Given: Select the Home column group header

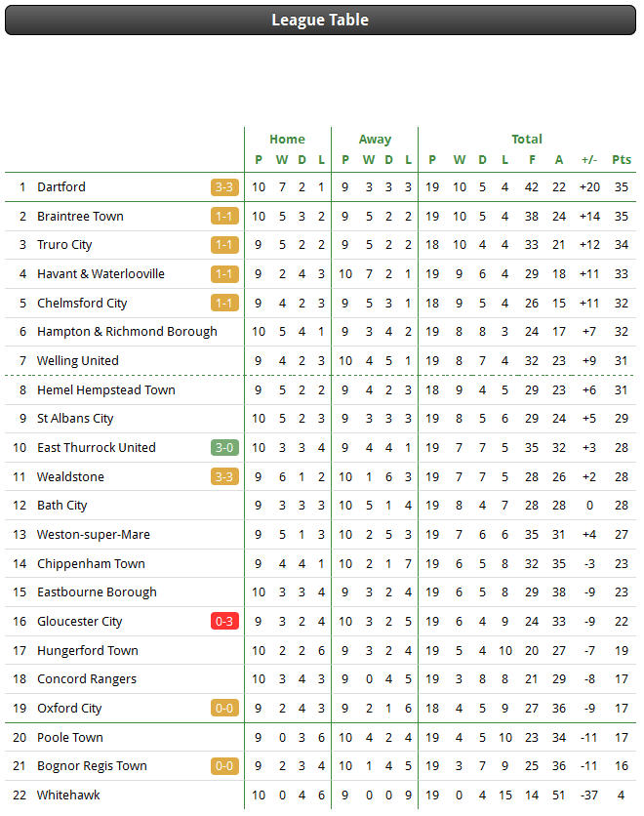Looking at the screenshot, I should (x=287, y=139).
